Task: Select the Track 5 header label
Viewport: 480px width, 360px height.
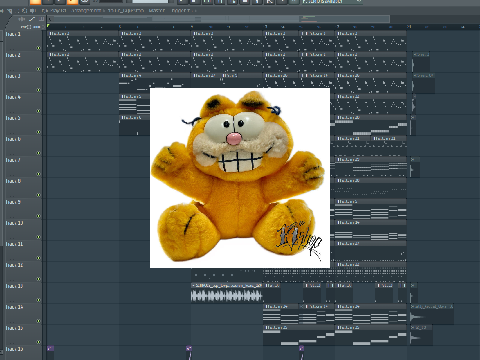Action: (13, 118)
